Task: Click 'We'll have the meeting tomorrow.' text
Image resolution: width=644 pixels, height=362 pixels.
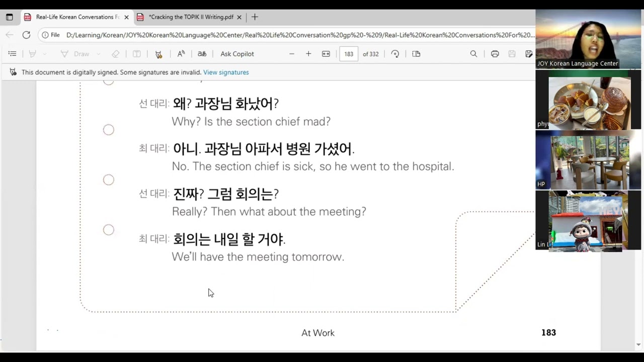Action: point(258,257)
